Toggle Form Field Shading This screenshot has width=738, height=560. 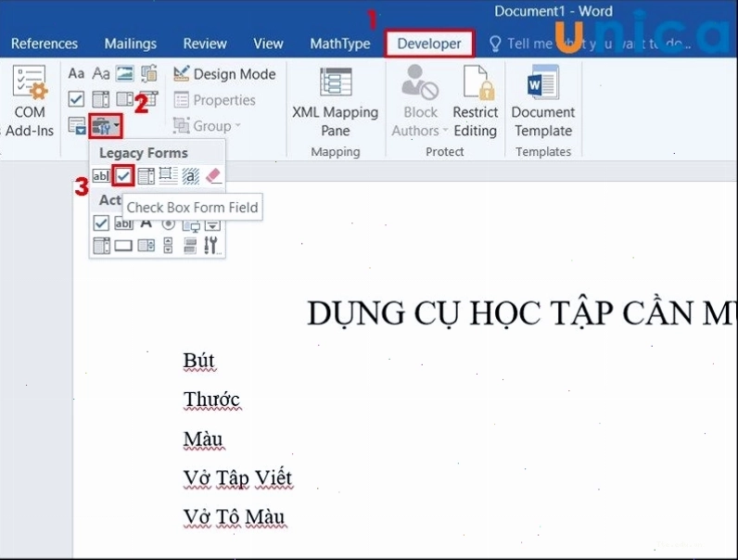pyautogui.click(x=191, y=176)
